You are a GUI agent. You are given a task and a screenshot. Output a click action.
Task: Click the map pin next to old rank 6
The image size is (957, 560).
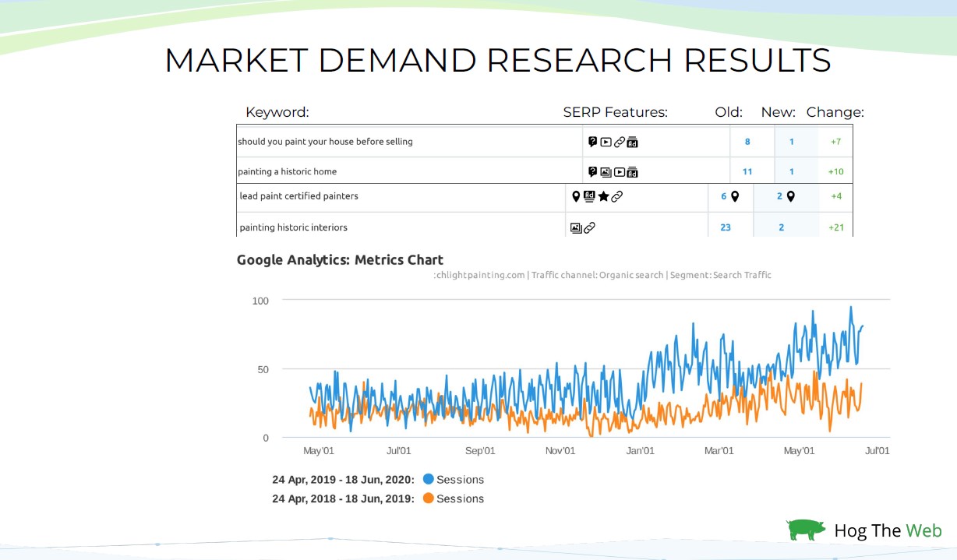(x=734, y=196)
